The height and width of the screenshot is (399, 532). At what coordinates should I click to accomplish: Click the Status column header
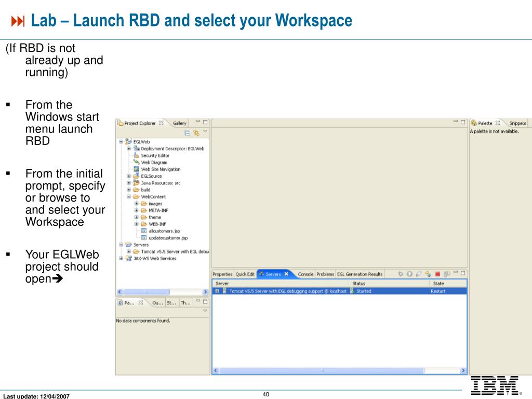pyautogui.click(x=390, y=283)
